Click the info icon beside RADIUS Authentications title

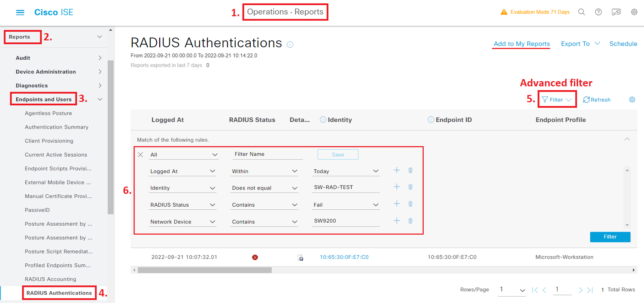coord(290,44)
